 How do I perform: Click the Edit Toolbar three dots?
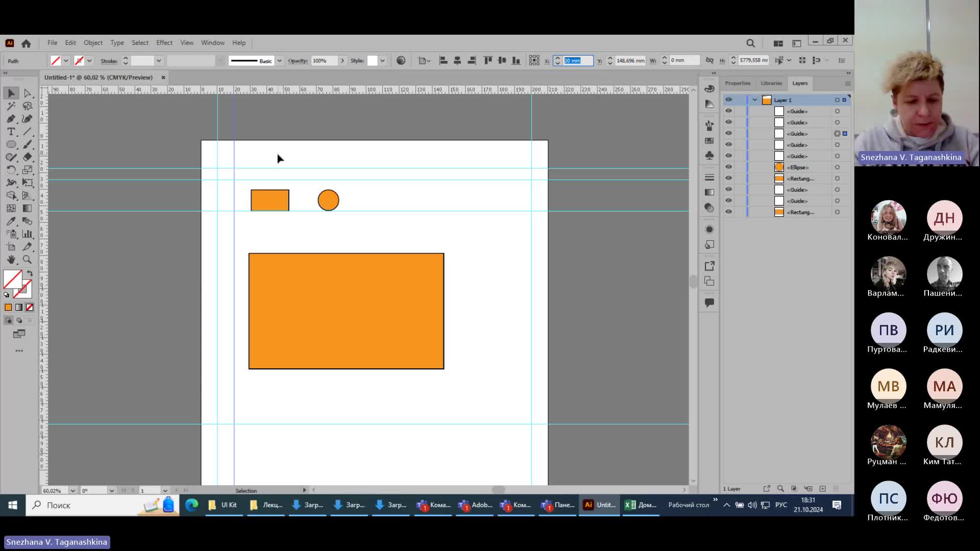[x=19, y=351]
